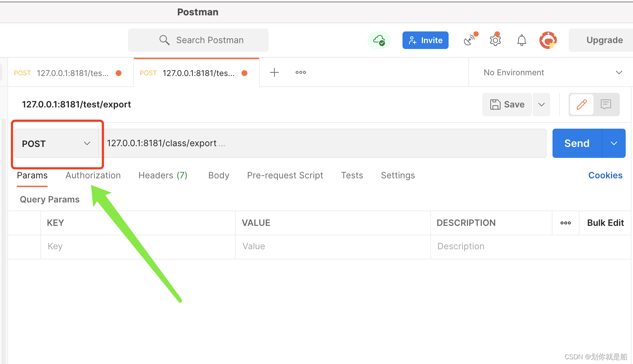Screen dimensions: 633x364
Task: Edit request documentation with pencil icon
Action: (581, 105)
